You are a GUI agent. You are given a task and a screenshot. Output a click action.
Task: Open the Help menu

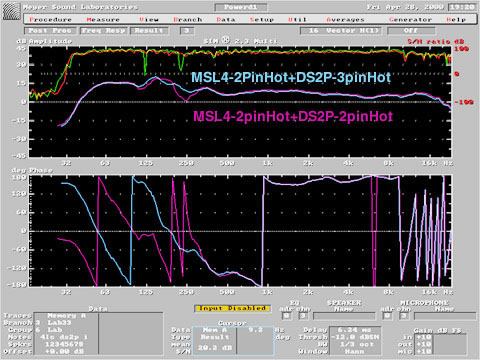[x=456, y=20]
